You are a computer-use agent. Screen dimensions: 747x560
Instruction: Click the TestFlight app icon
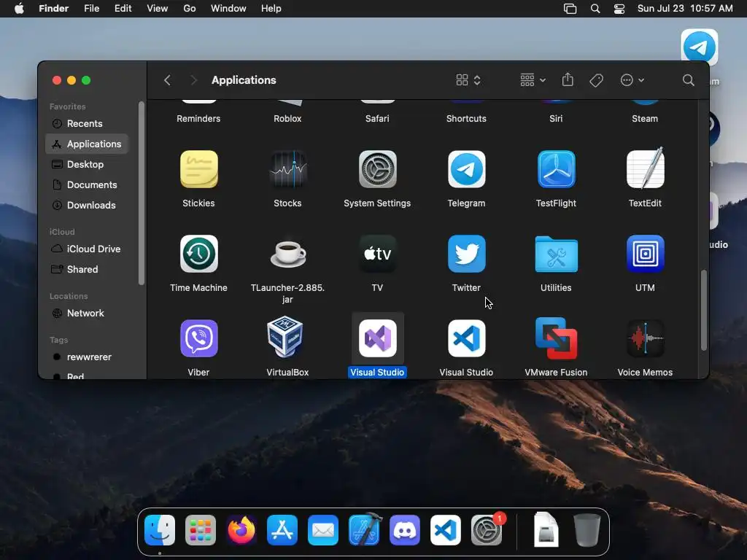tap(556, 169)
